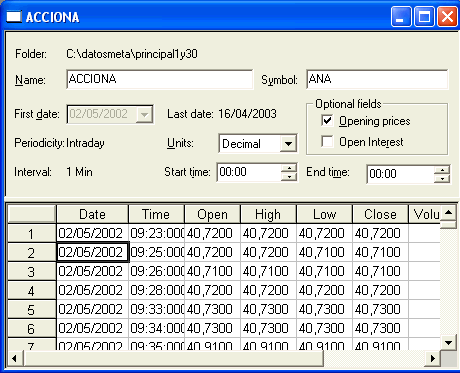
Task: Click the table's top-left select-all corner cell
Action: [31, 214]
